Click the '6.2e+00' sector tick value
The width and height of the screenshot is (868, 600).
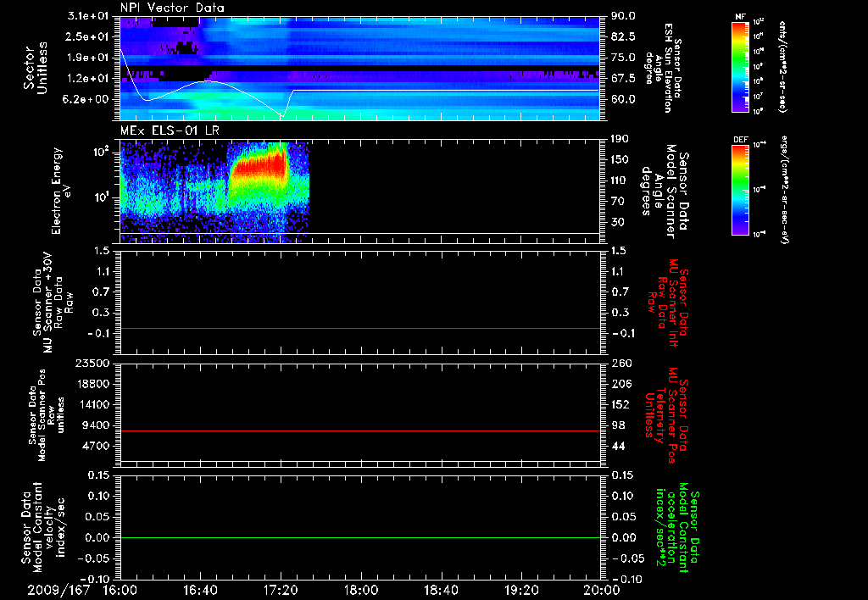pos(87,100)
